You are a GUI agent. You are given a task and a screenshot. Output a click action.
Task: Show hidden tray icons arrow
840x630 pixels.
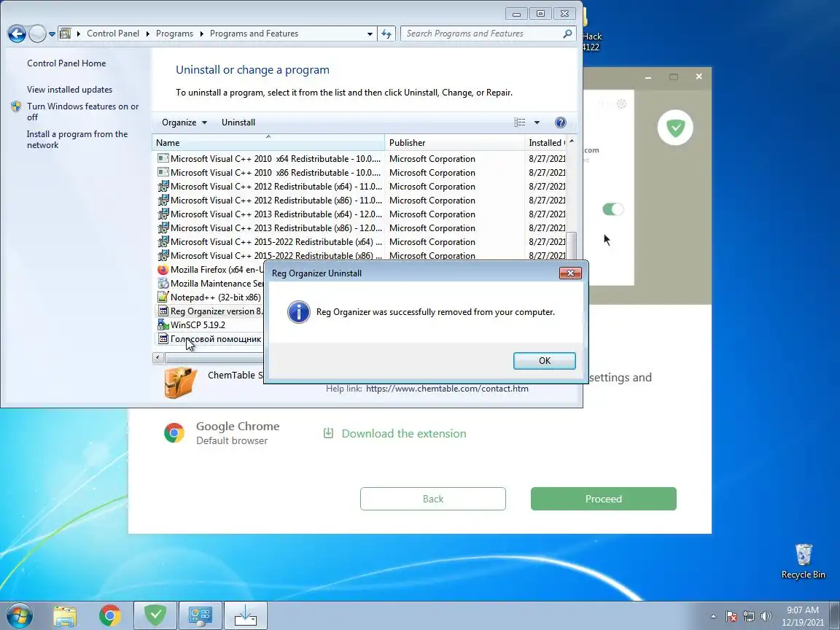(x=713, y=616)
